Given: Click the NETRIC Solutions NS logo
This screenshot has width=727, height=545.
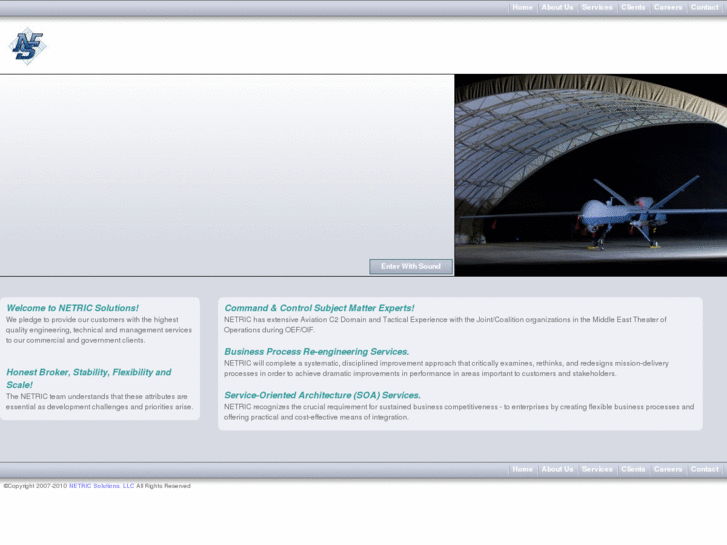Looking at the screenshot, I should click(27, 46).
